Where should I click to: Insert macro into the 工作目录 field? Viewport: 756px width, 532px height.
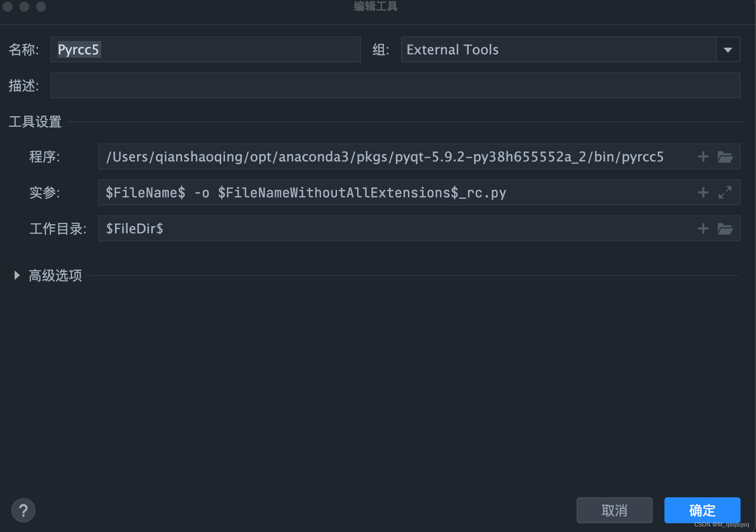(703, 229)
